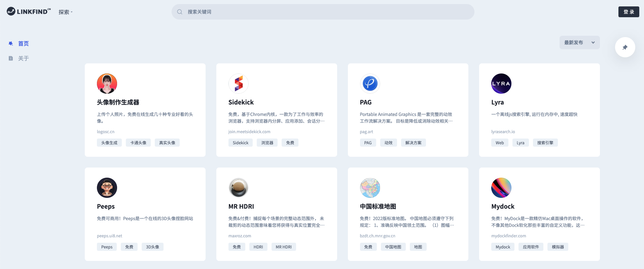Expand the 最新发布 sort dropdown
This screenshot has height=269, width=644.
tap(579, 42)
